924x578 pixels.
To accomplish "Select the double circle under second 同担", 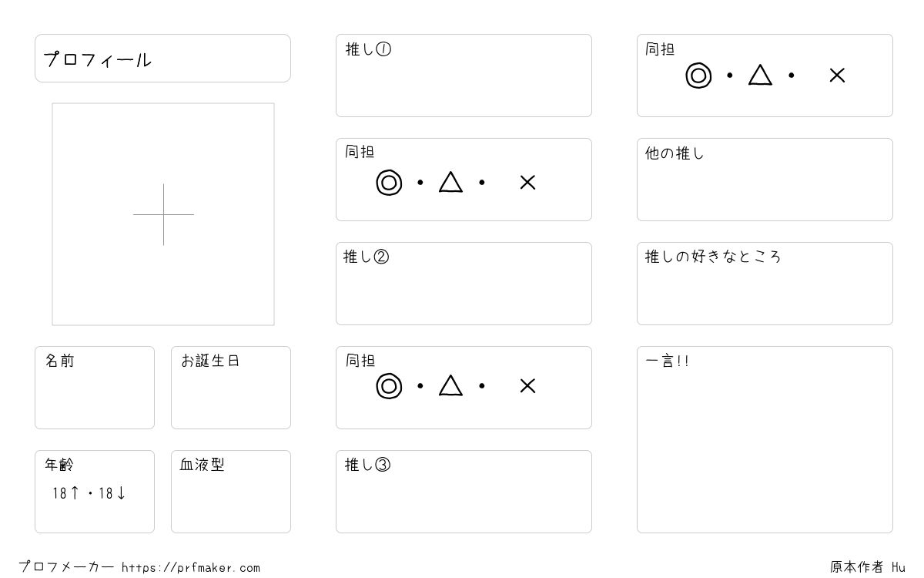I will pyautogui.click(x=389, y=386).
